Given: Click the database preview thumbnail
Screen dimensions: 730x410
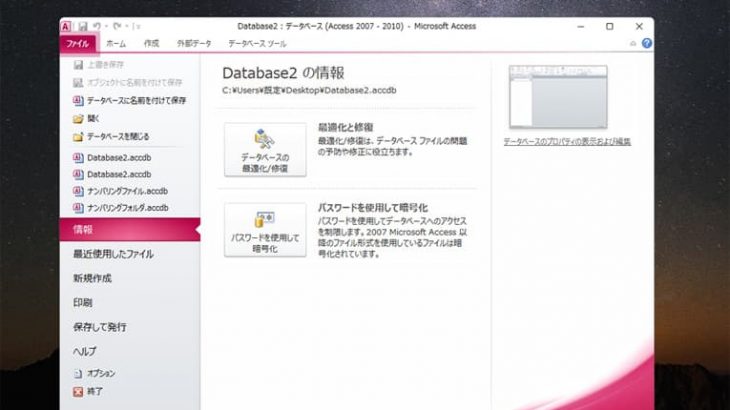Looking at the screenshot, I should click(558, 97).
